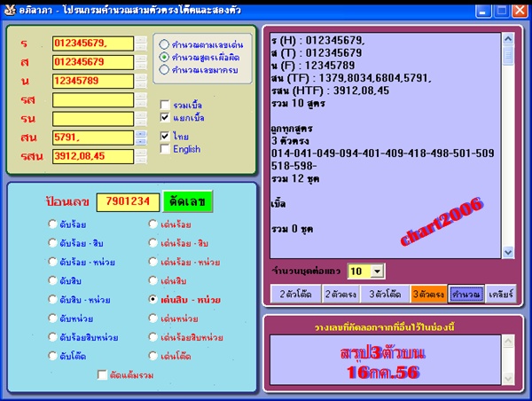This screenshot has width=532, height=401.
Task: Click the result line 014-041-049-094-401
Action: click(382, 153)
